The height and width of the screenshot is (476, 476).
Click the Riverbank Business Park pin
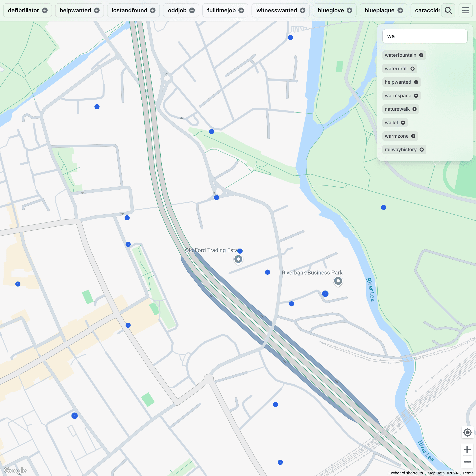coord(338,281)
